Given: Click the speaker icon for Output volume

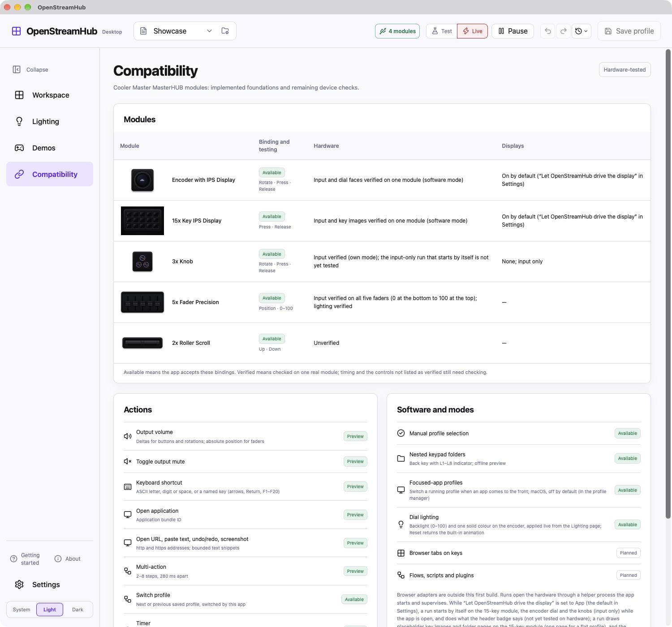Looking at the screenshot, I should [128, 436].
